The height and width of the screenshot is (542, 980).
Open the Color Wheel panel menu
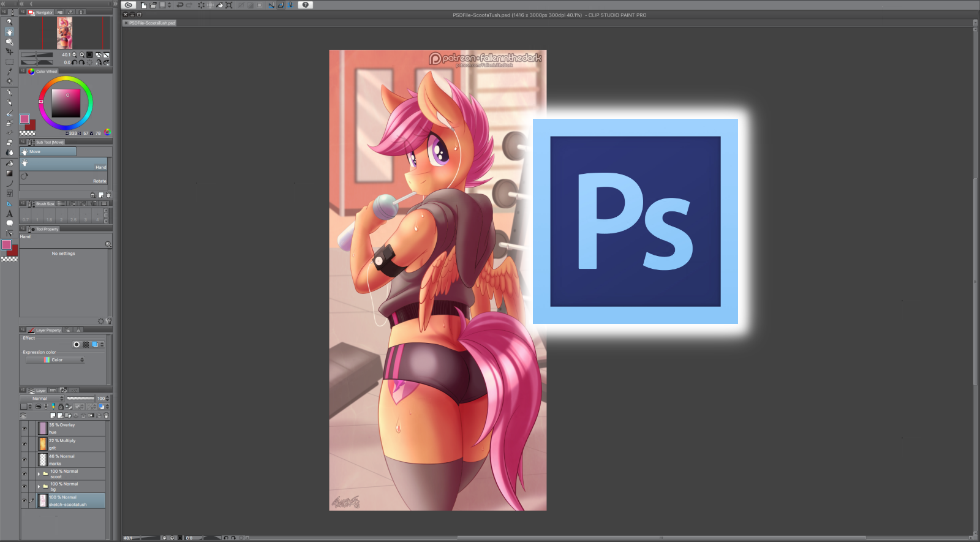pyautogui.click(x=23, y=71)
